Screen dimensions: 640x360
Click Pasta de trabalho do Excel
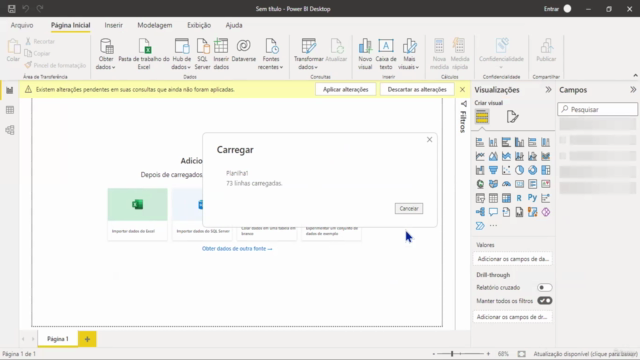coord(144,54)
